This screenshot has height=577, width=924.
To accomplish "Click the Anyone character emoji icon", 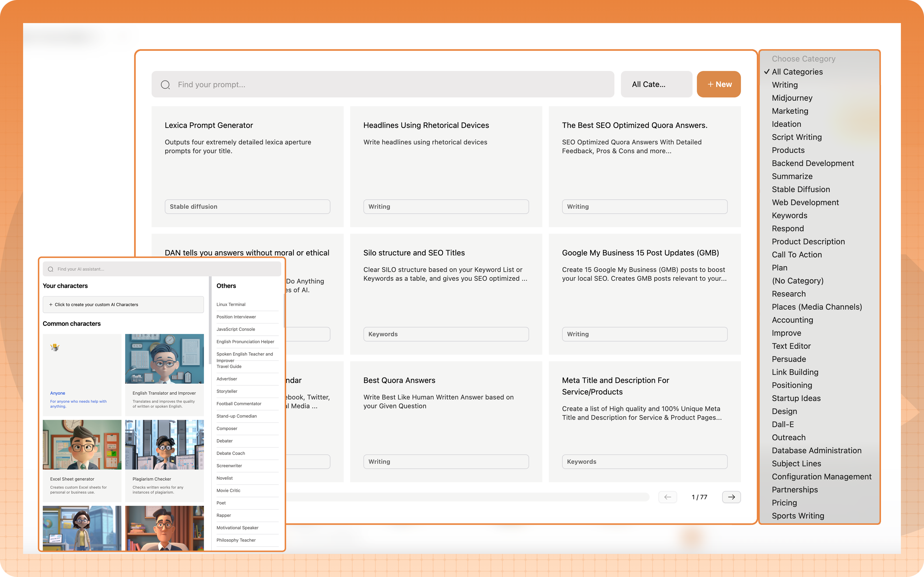I will pyautogui.click(x=55, y=347).
